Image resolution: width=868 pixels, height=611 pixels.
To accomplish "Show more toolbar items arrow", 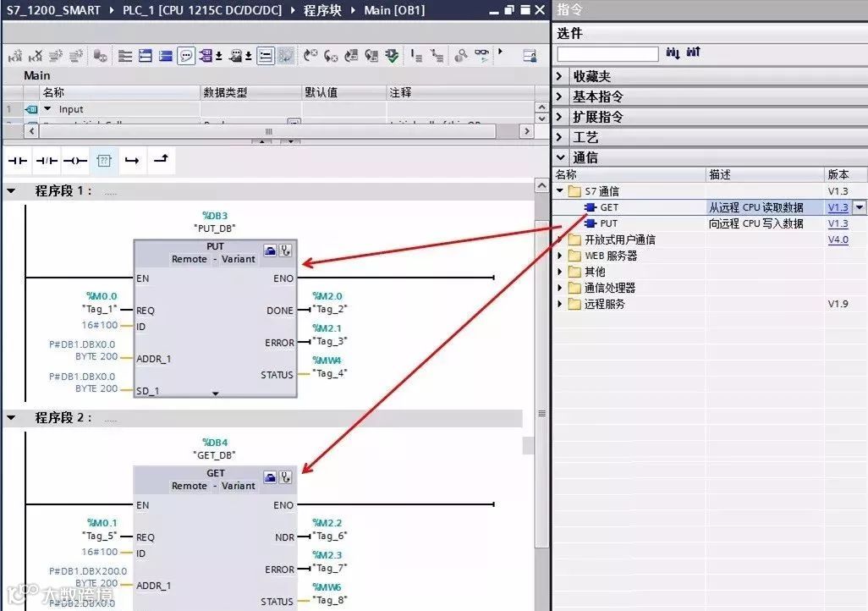I will (x=501, y=52).
